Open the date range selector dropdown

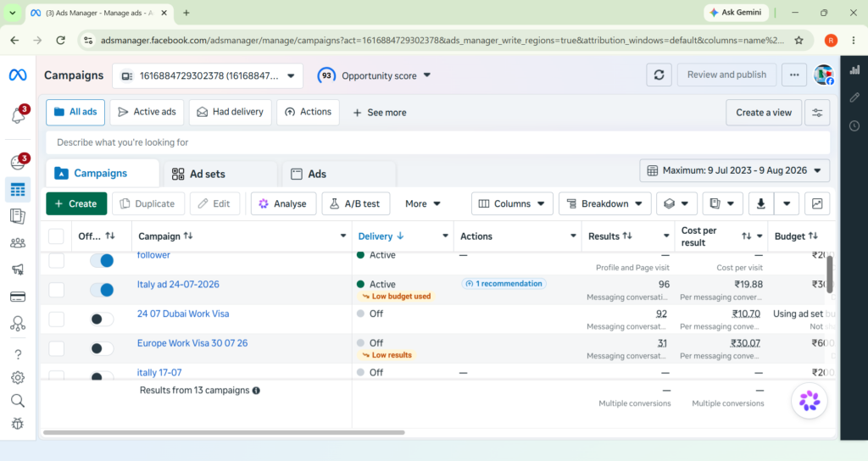[x=735, y=170]
